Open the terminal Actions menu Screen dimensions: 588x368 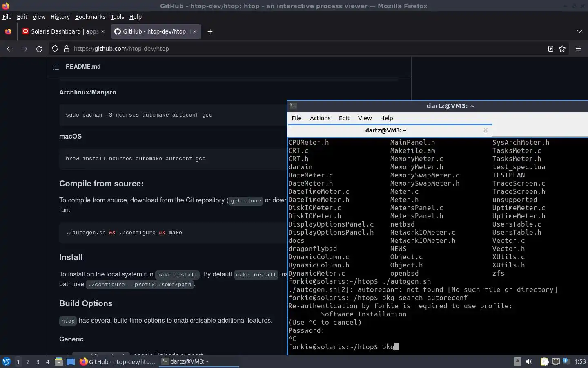(x=320, y=118)
